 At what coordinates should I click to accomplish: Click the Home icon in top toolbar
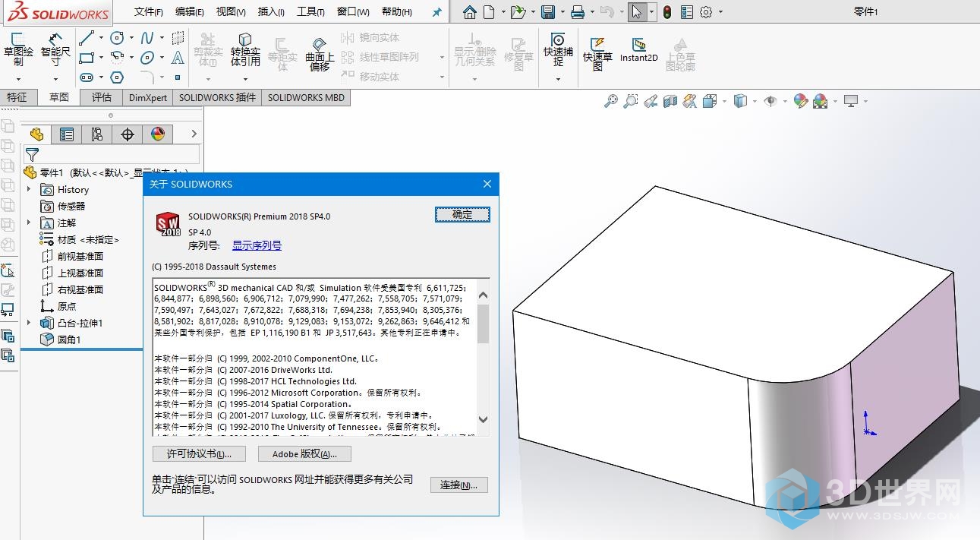(470, 12)
